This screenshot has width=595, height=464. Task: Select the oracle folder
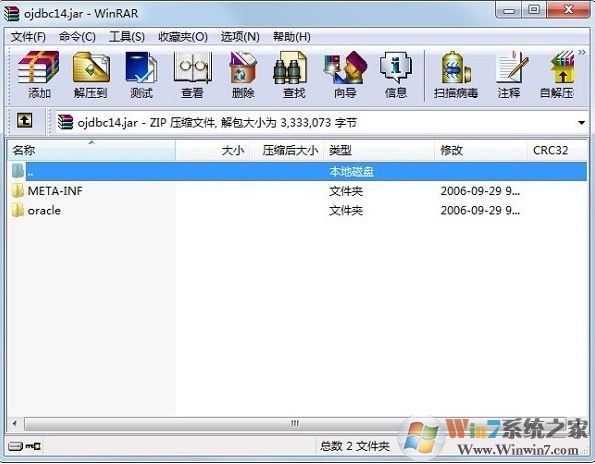coord(44,211)
